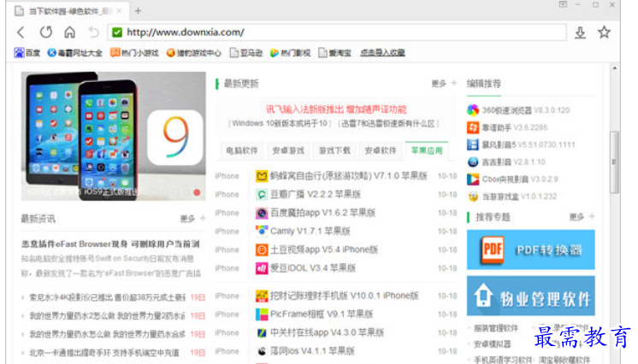Open a new tab with the plus button
Viewport: 638px width, 364px height.
click(x=138, y=11)
